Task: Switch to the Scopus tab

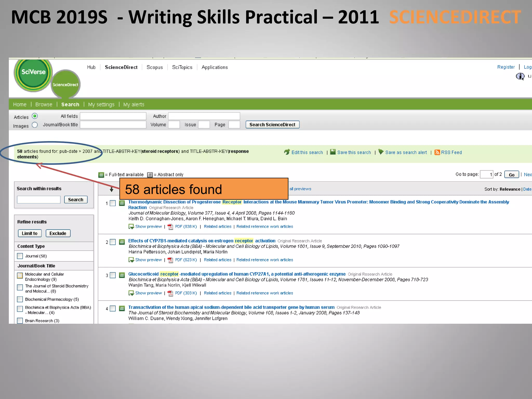Action: click(155, 67)
